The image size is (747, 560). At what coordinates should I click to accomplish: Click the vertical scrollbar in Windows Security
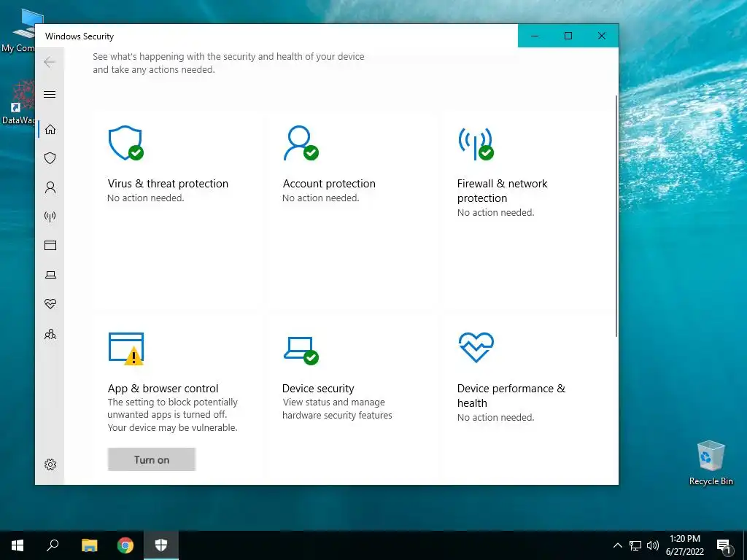click(x=616, y=217)
